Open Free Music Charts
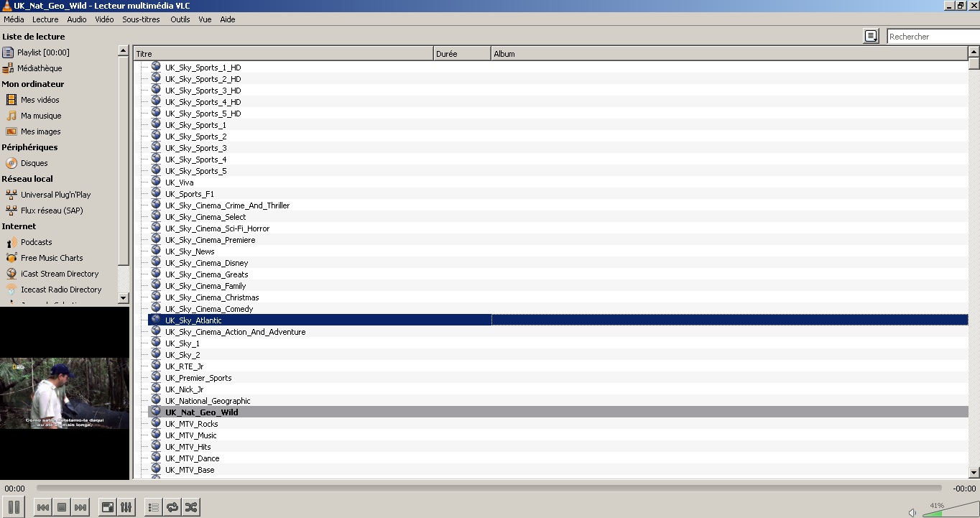The width and height of the screenshot is (980, 518). [52, 258]
